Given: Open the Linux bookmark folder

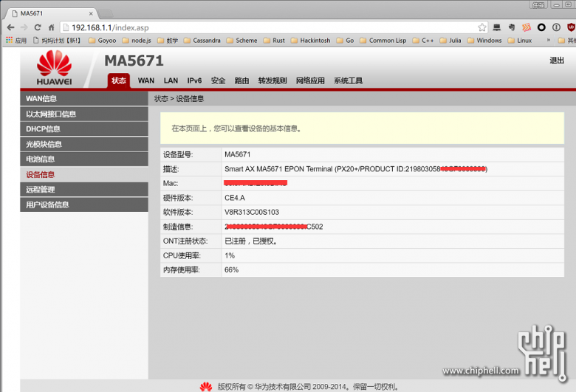Looking at the screenshot, I should [520, 41].
